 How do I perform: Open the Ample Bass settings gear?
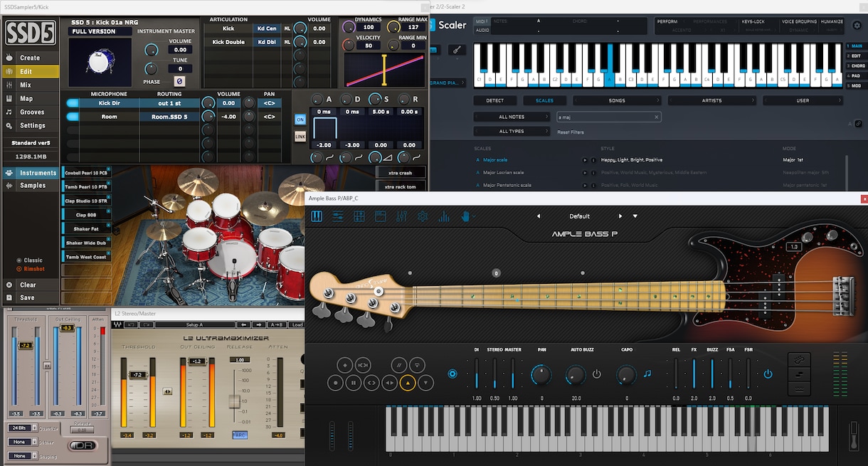tap(423, 216)
